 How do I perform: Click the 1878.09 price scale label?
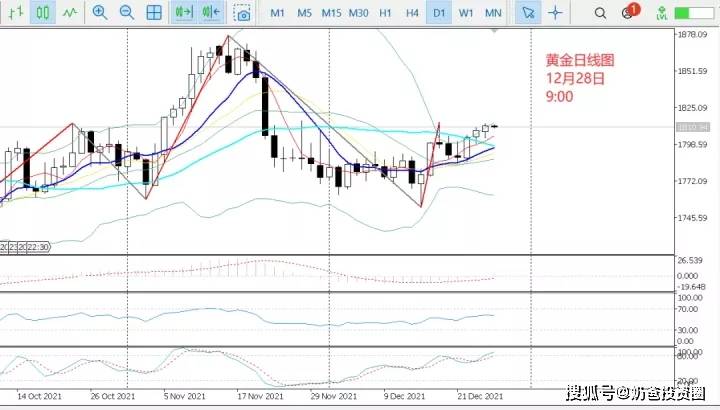tap(692, 34)
